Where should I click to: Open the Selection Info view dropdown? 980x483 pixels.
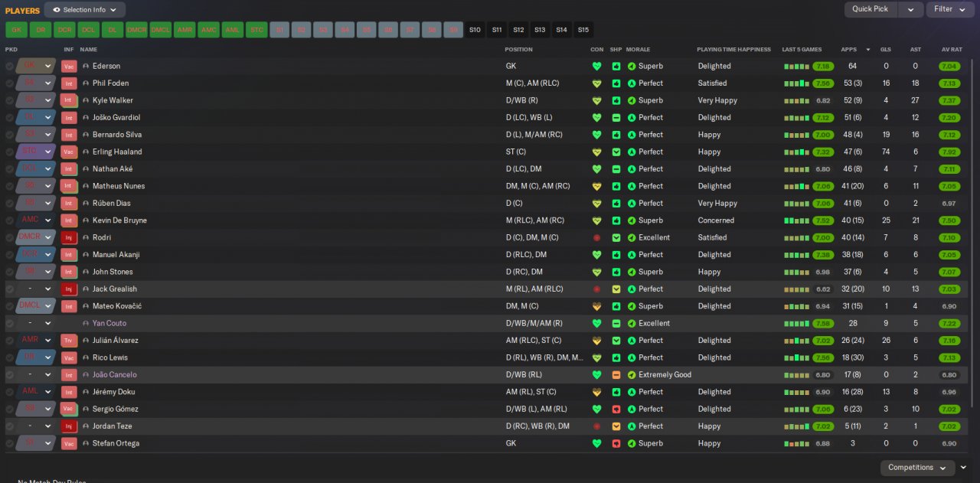click(84, 10)
